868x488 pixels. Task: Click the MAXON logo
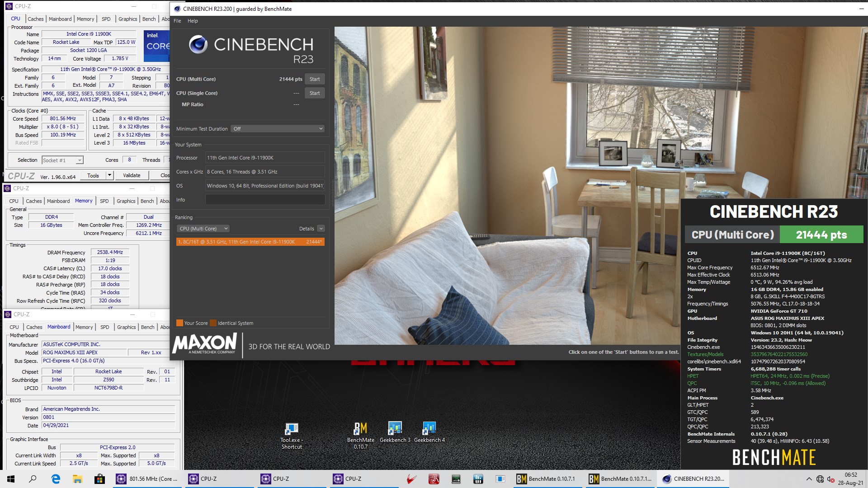205,344
